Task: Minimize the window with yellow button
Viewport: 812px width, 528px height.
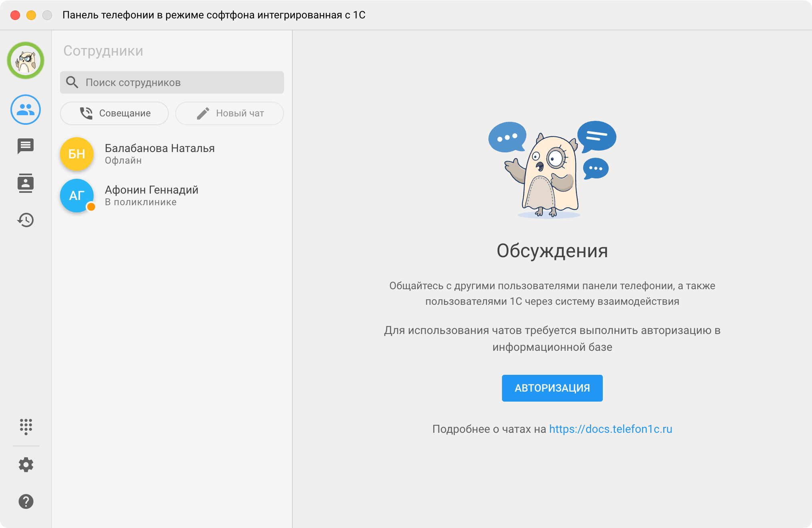Action: click(31, 15)
